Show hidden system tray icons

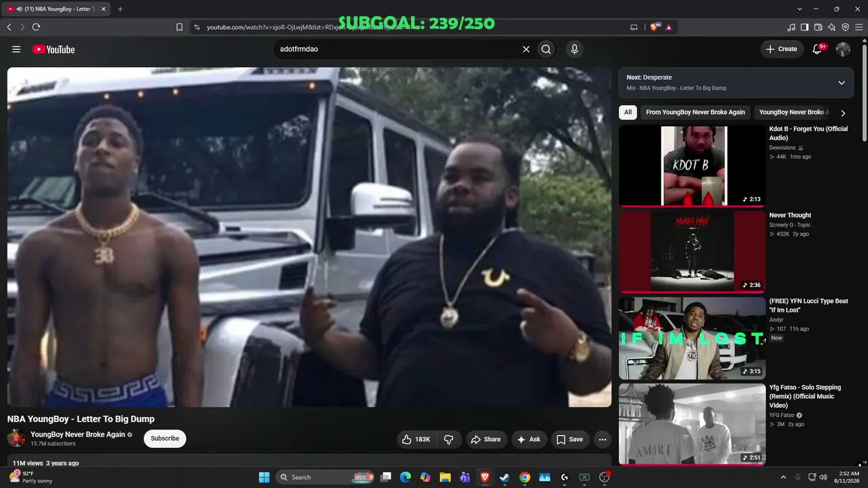click(783, 477)
